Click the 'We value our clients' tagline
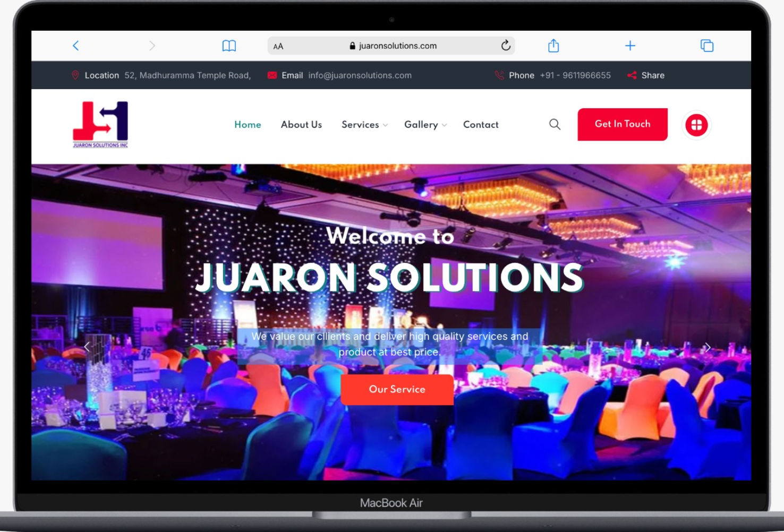Image resolution: width=784 pixels, height=532 pixels. click(390, 344)
